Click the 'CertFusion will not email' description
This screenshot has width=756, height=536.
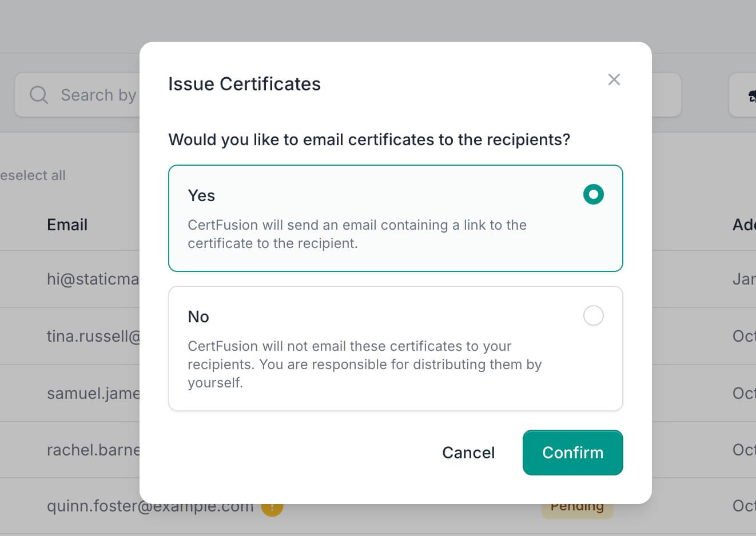pos(364,365)
